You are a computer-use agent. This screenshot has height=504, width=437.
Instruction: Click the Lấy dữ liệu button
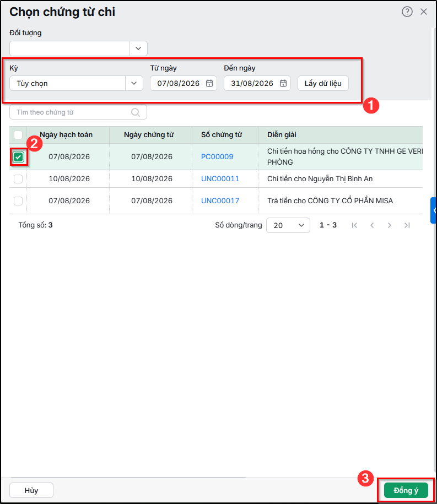coord(323,83)
